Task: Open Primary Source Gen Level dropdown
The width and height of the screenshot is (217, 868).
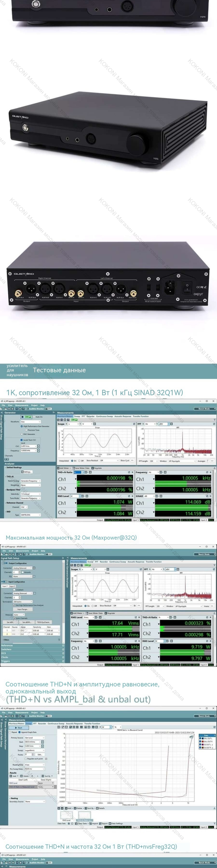Action: (34, 737)
